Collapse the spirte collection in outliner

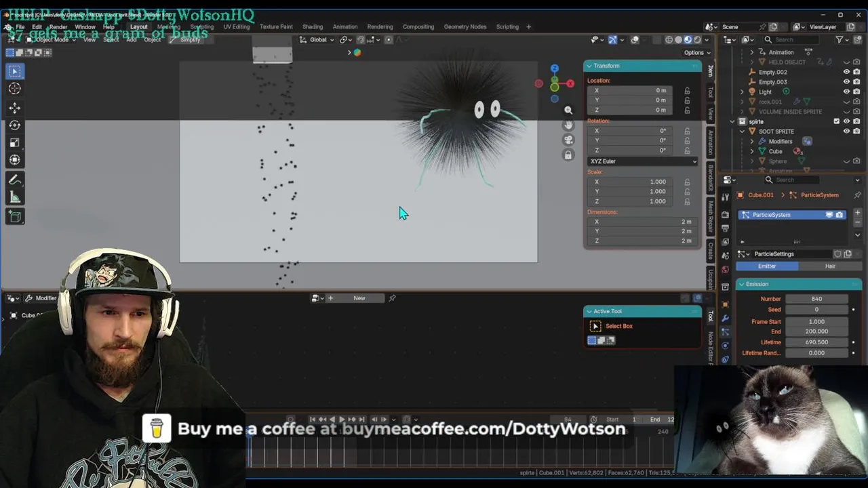732,121
